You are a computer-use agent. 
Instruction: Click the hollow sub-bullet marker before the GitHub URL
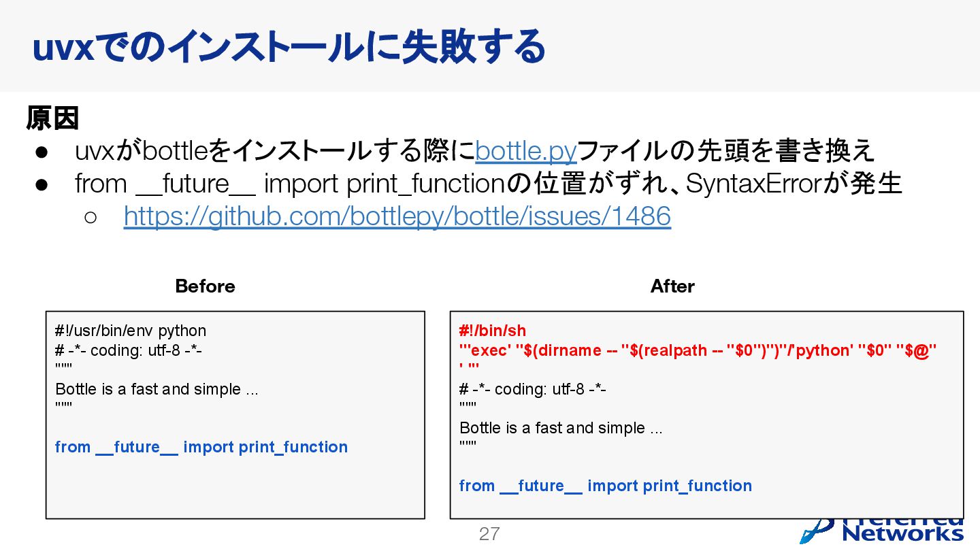click(x=91, y=217)
